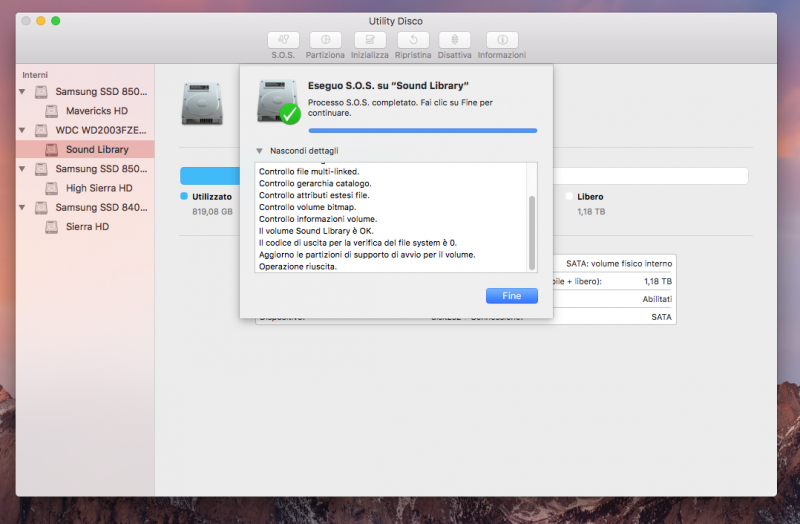
Task: Click the S.O.S. progress bar
Action: 422,131
